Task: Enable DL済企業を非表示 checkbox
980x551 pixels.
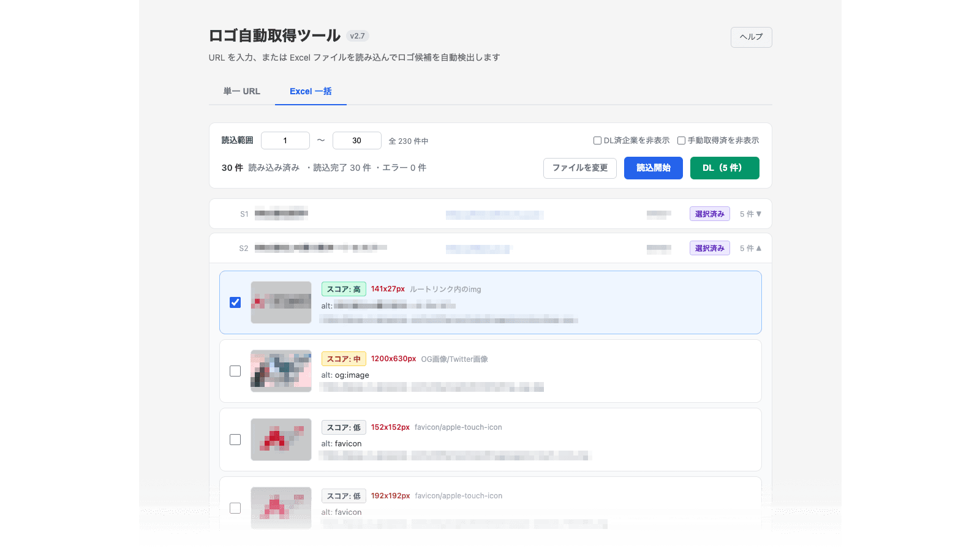Action: click(x=597, y=140)
